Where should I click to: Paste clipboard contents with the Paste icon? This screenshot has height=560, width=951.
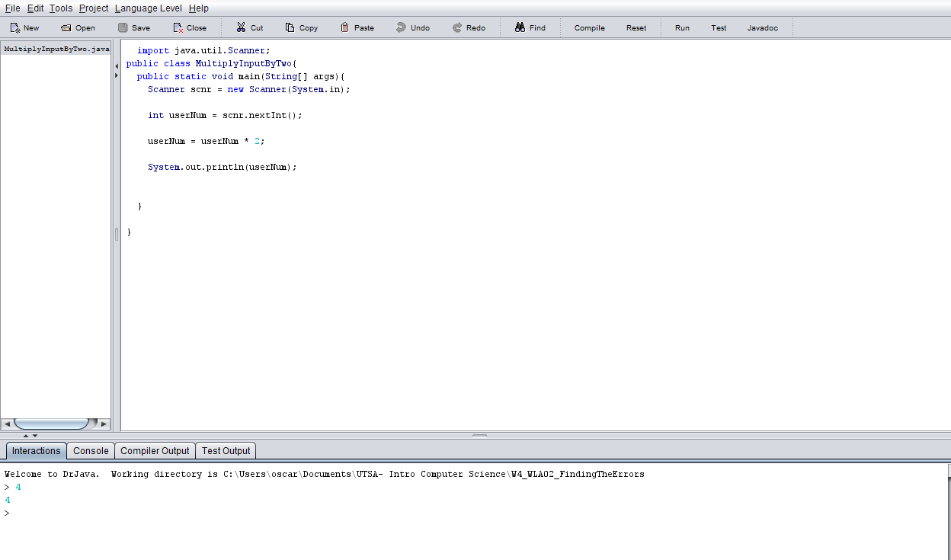point(357,27)
